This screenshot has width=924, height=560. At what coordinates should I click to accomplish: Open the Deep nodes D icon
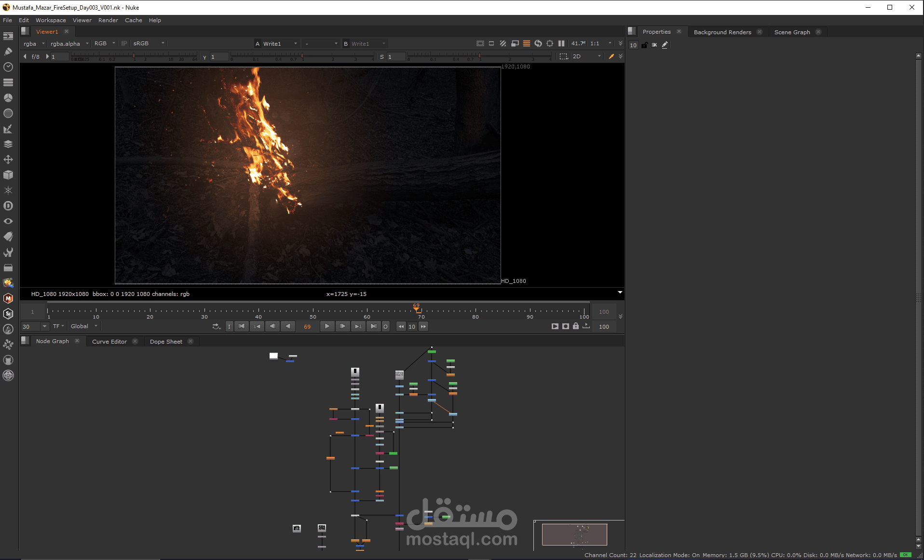pyautogui.click(x=8, y=206)
